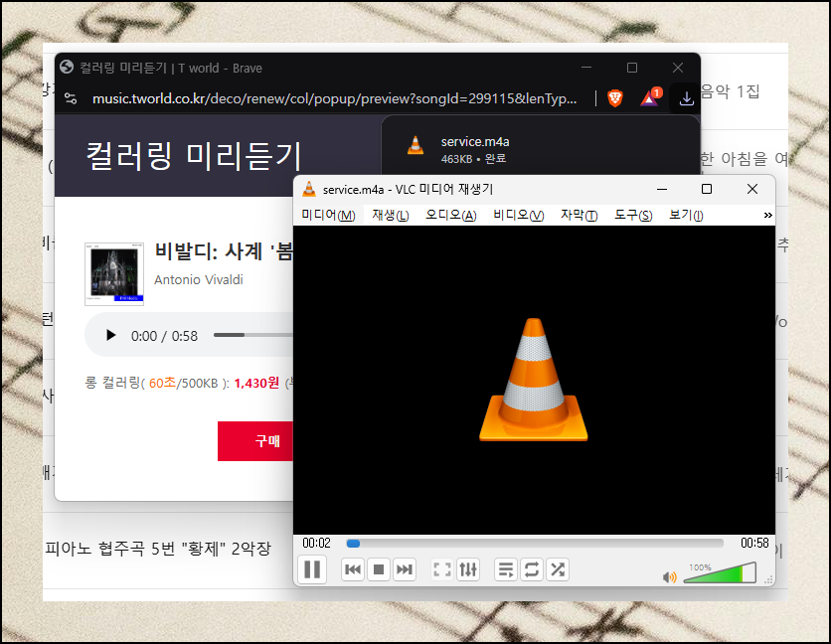Open downloaded service.m4a file entry
This screenshot has height=644, width=831.
tap(541, 148)
